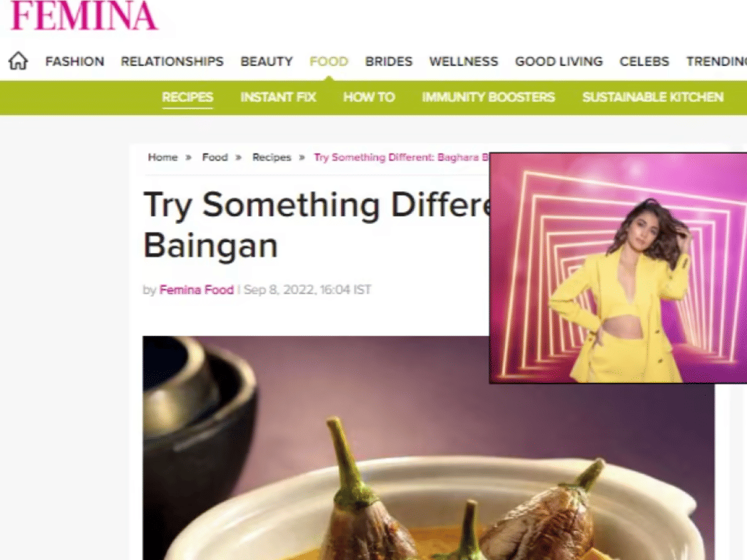This screenshot has width=747, height=560.
Task: Open the Fashion menu item
Action: 75,61
